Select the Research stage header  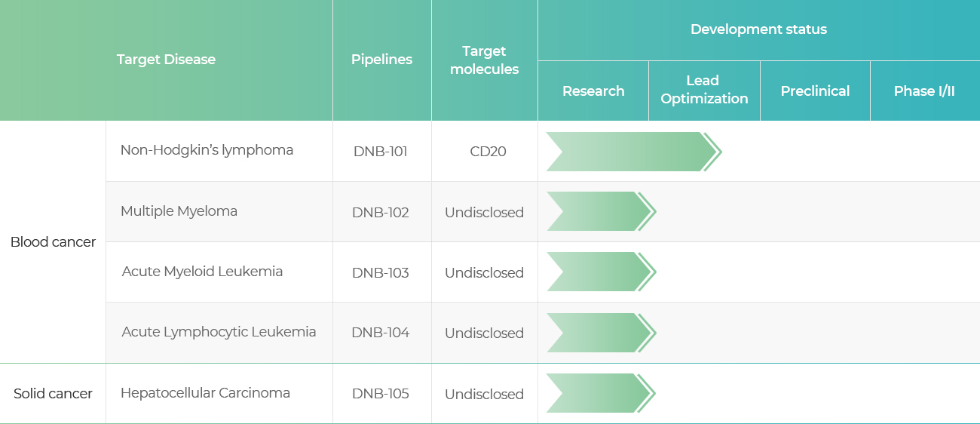pos(593,91)
